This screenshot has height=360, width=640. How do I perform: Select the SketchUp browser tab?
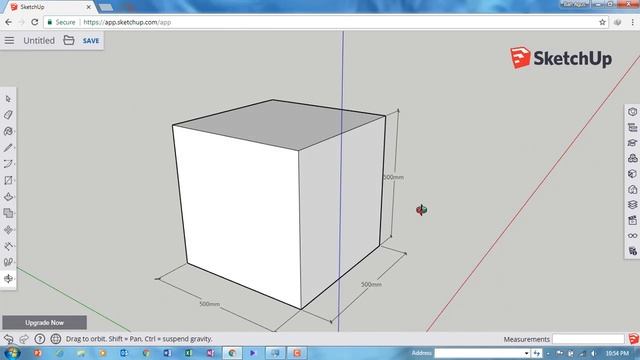click(49, 7)
